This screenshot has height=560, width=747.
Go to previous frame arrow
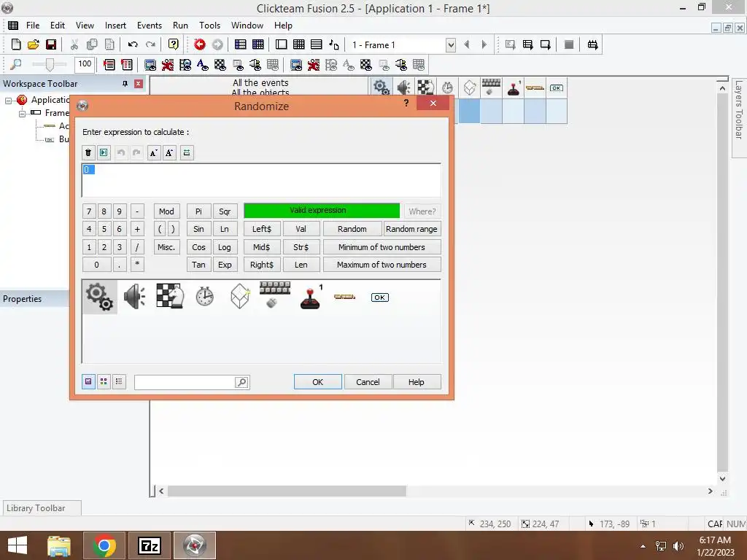pos(467,44)
